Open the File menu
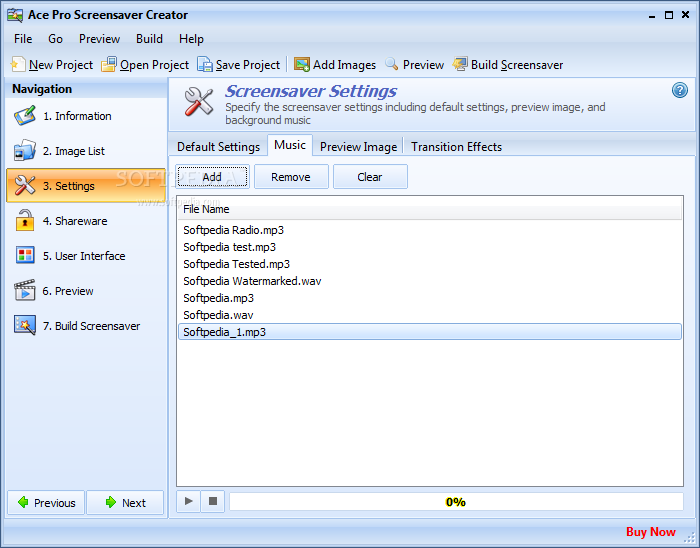 pos(23,39)
